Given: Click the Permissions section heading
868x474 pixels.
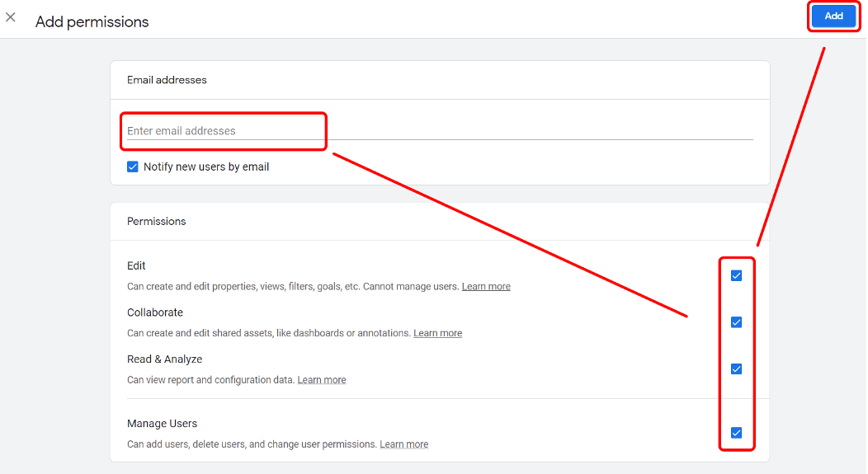Looking at the screenshot, I should [x=157, y=221].
